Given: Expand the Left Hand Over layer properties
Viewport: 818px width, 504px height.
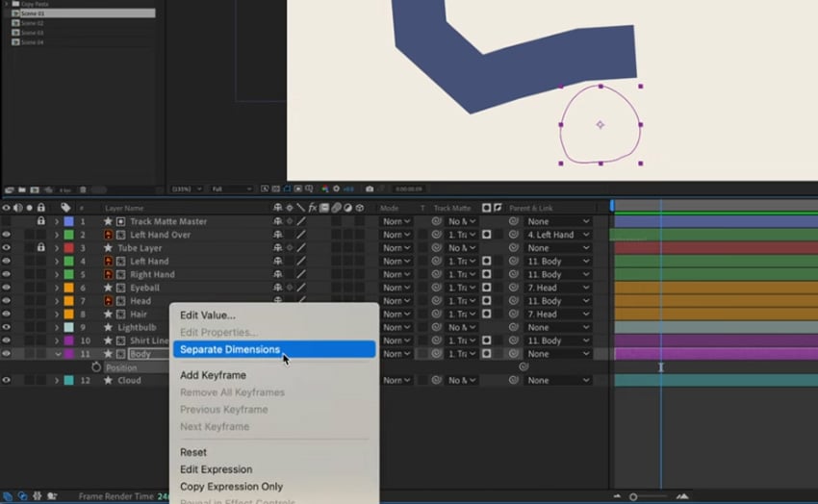Looking at the screenshot, I should click(x=57, y=235).
